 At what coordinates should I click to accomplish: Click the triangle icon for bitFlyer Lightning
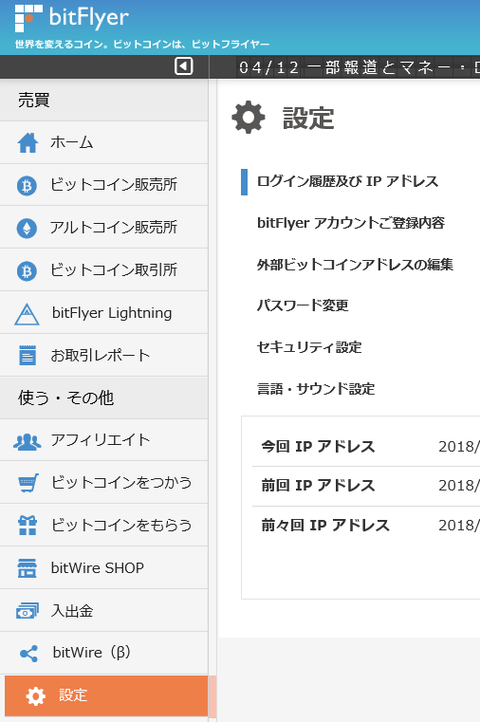point(27,314)
